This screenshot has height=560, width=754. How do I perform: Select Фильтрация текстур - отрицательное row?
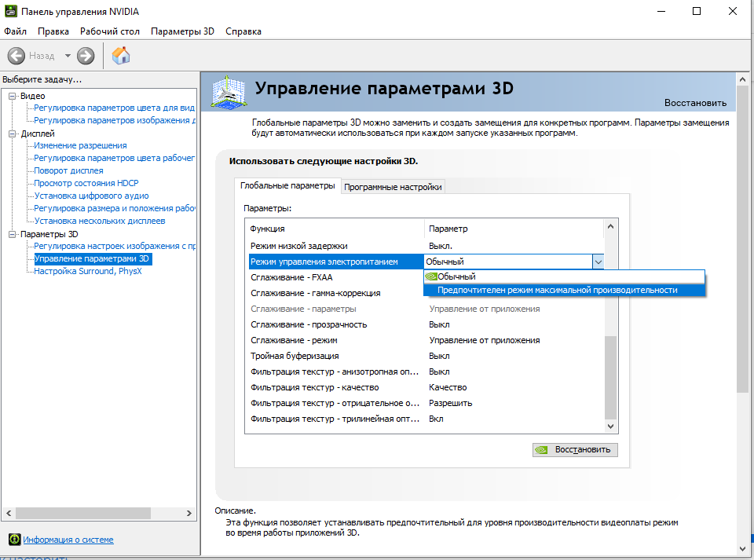pos(426,403)
